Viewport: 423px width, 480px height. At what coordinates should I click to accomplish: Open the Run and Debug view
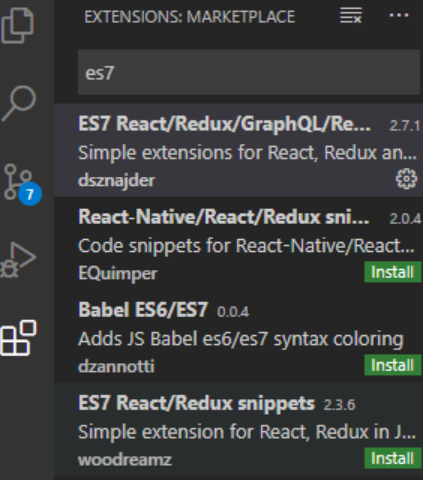point(18,260)
